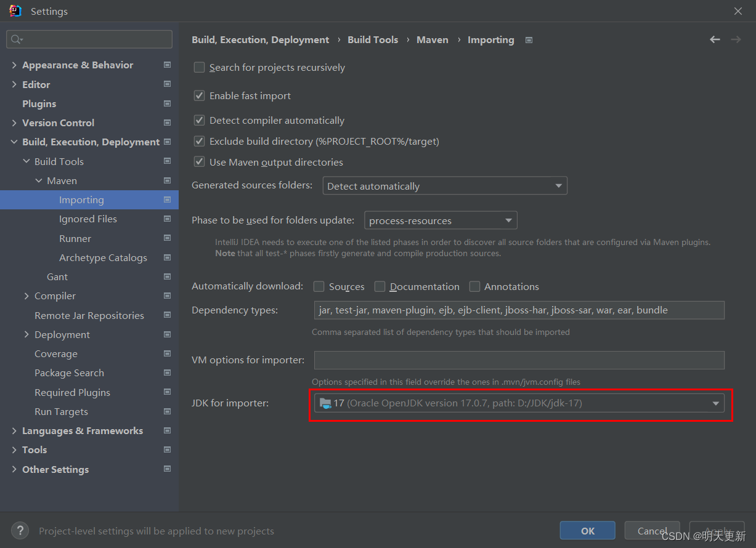756x548 pixels.
Task: Open Generated sources folders dropdown
Action: 445,186
